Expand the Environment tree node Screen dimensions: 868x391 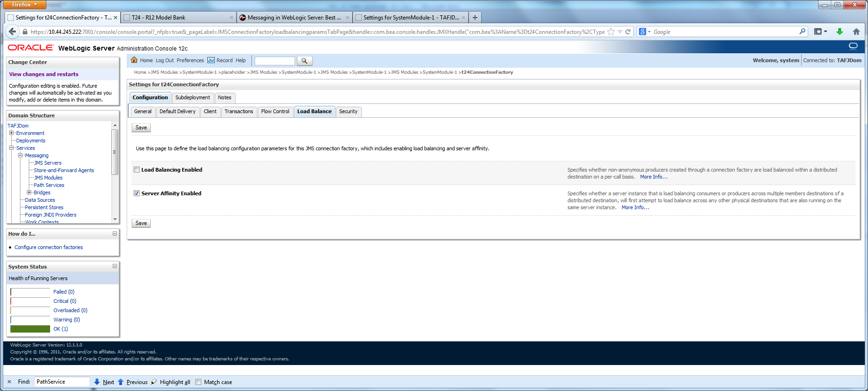click(11, 133)
